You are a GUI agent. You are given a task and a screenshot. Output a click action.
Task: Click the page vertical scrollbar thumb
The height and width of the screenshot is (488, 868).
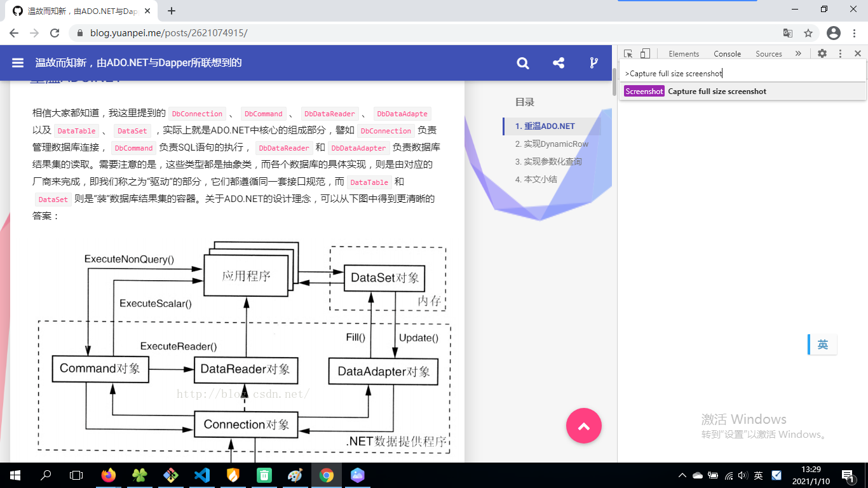614,81
